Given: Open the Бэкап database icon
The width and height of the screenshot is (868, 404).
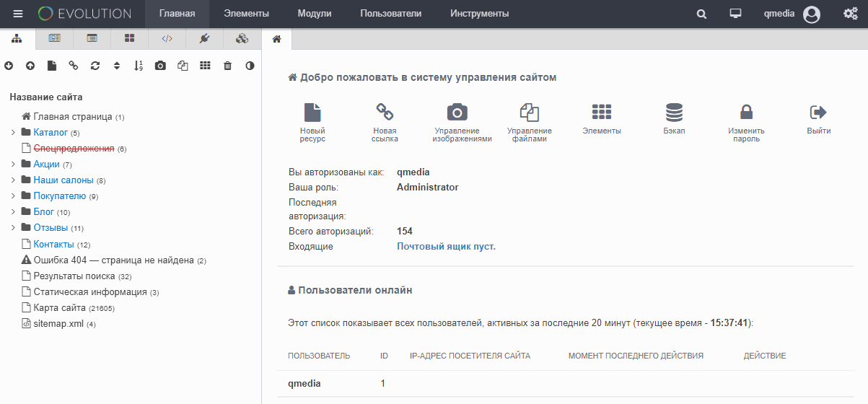Looking at the screenshot, I should (674, 113).
